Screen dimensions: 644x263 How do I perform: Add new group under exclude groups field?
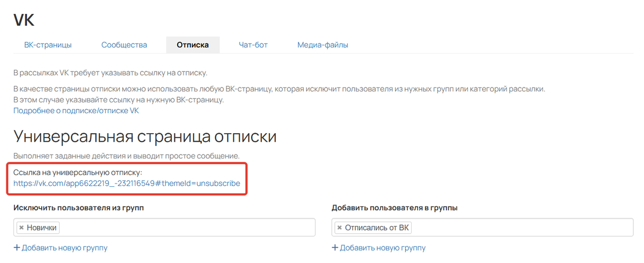(60, 247)
